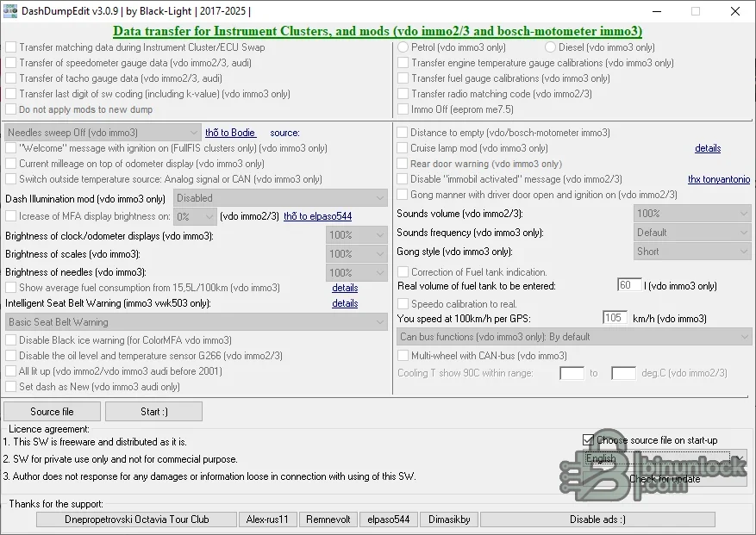The image size is (756, 535).
Task: Tick Do not apply mods to new dump
Action: 10,109
